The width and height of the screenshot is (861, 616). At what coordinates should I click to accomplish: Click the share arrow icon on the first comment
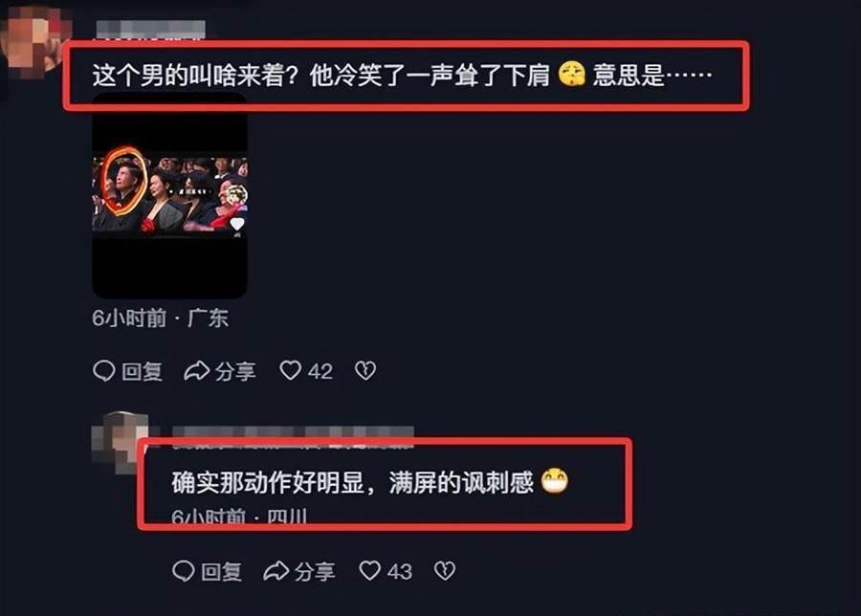(x=196, y=371)
